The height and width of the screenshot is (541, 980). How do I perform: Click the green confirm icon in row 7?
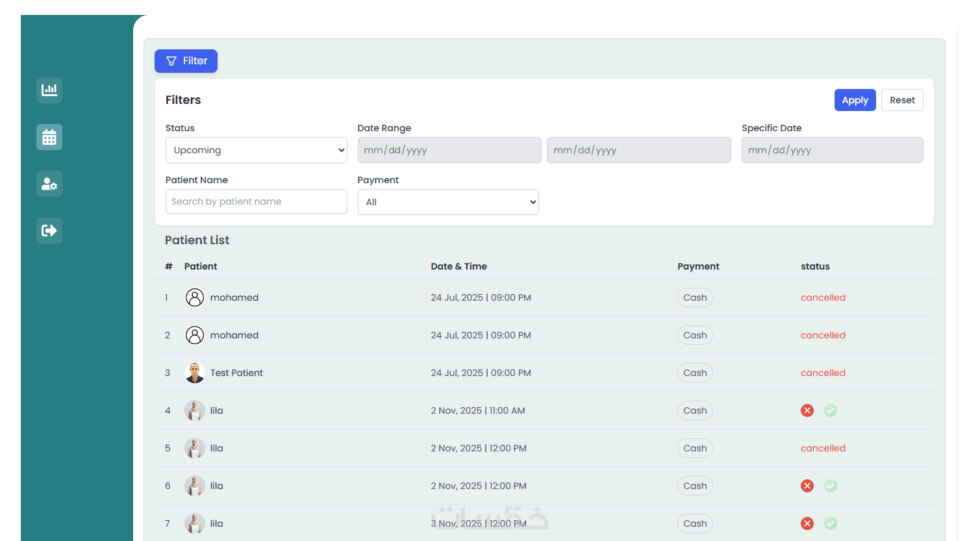coord(831,523)
